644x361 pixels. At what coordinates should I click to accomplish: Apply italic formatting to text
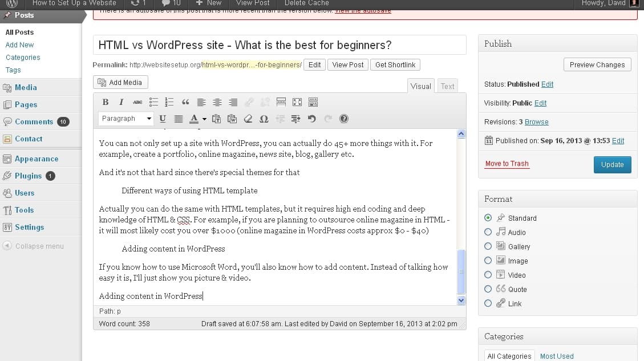(121, 102)
